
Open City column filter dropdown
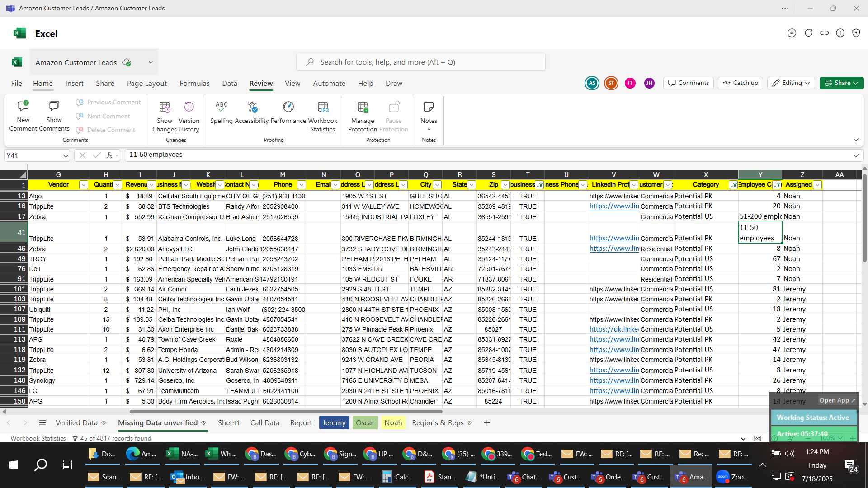pos(437,185)
